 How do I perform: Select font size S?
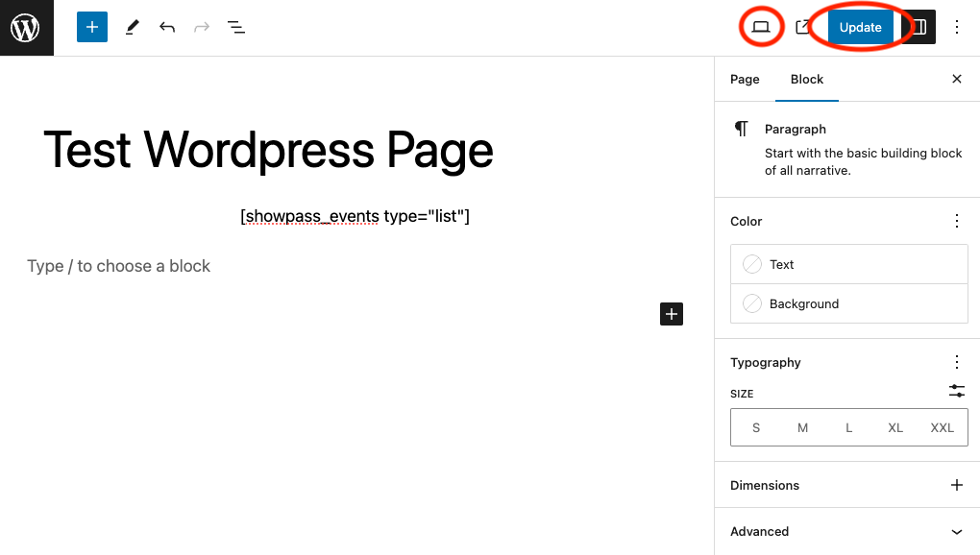click(x=755, y=427)
